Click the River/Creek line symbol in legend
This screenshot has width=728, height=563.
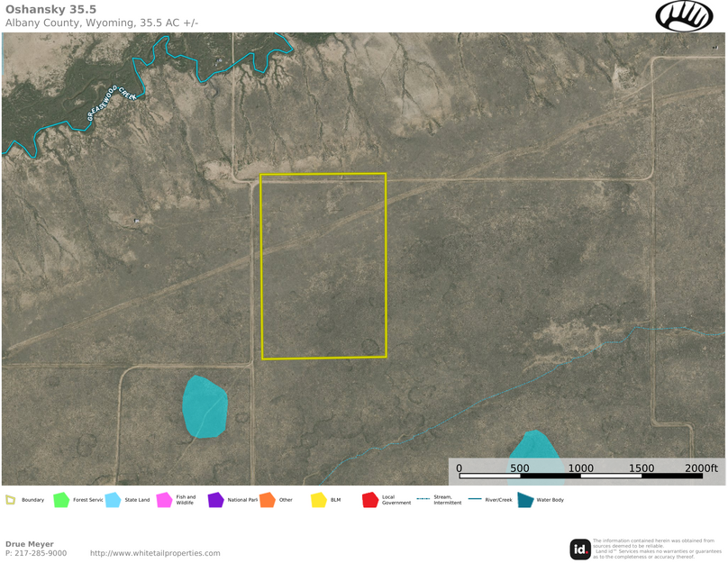point(474,499)
